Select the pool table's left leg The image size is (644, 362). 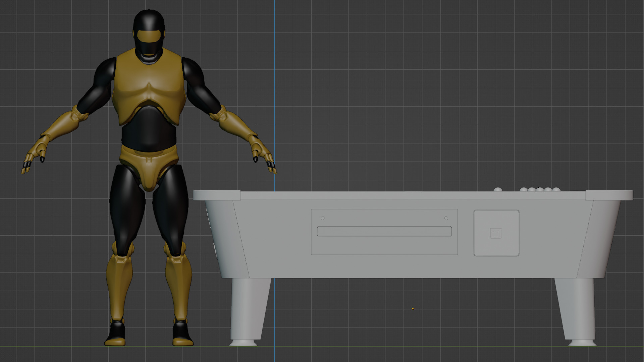tap(248, 308)
